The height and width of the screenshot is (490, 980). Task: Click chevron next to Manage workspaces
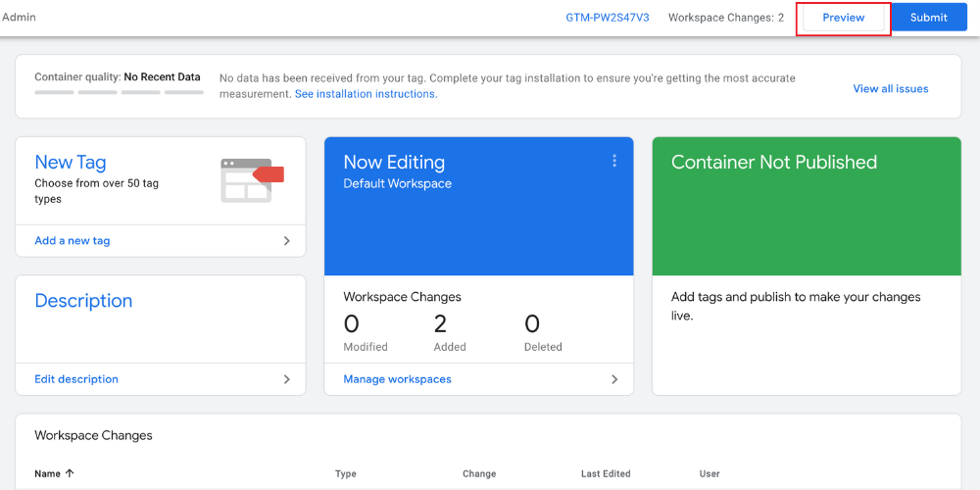tap(614, 378)
